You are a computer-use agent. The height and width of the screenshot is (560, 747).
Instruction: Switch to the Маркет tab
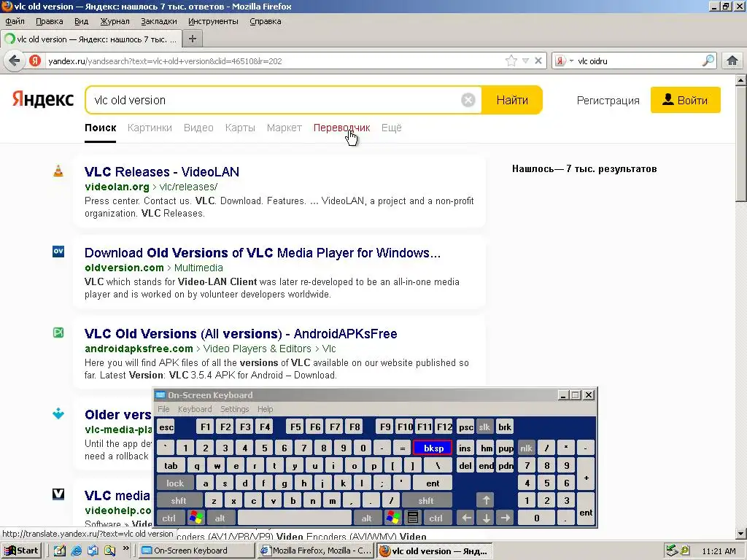point(284,128)
